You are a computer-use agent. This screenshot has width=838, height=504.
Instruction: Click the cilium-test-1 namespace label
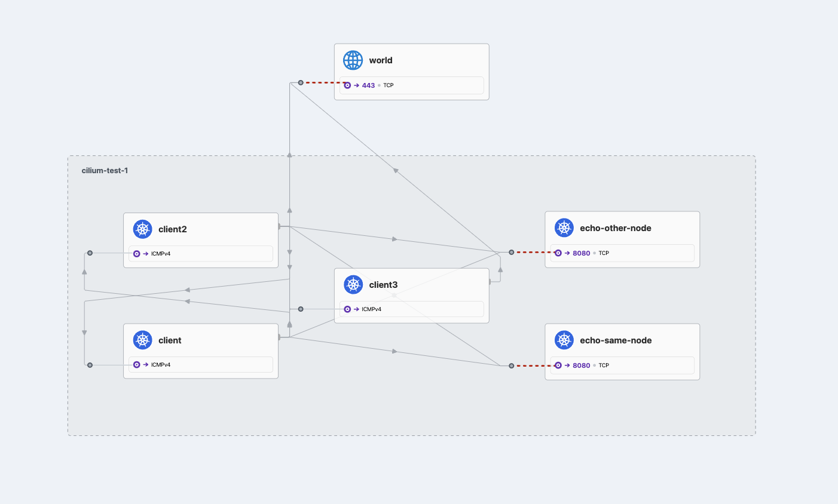point(105,171)
